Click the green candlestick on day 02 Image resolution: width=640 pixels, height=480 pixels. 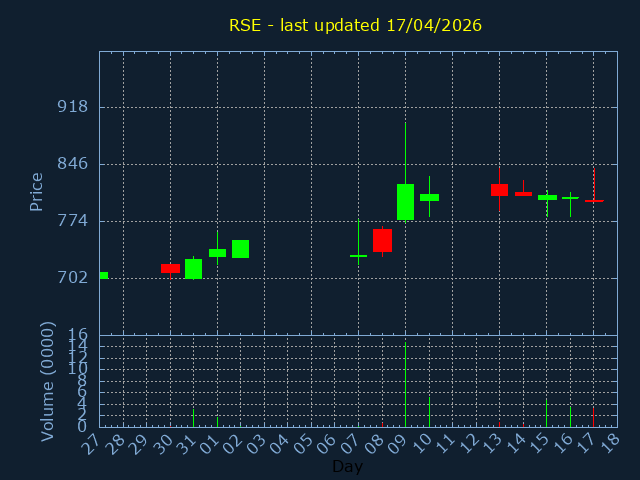[x=240, y=249]
